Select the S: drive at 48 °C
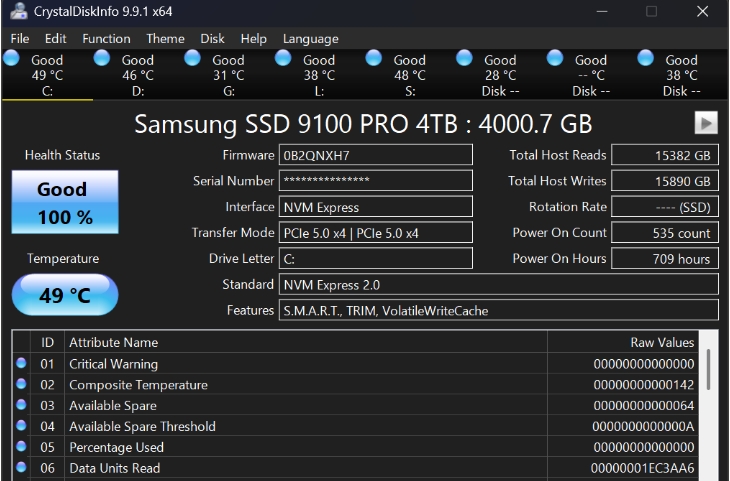 (x=410, y=75)
